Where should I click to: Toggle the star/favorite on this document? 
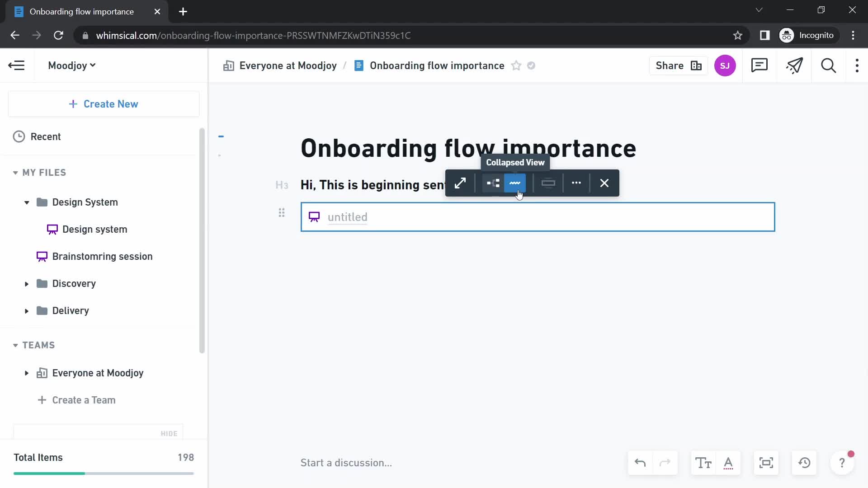coord(516,66)
